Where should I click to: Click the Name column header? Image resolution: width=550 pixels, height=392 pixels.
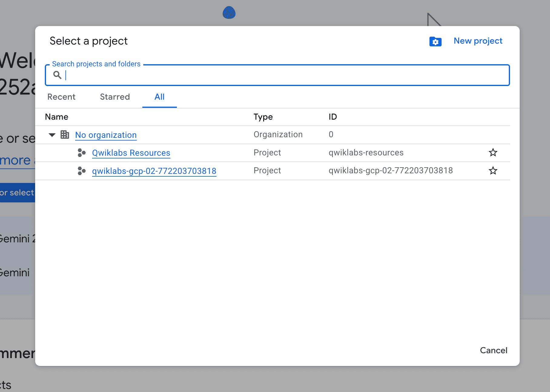(57, 117)
